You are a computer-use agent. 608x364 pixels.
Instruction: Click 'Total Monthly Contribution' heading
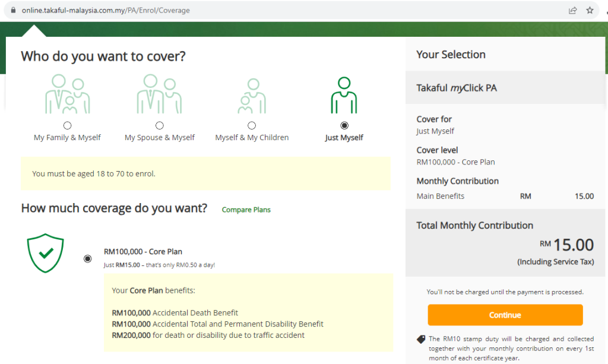[x=474, y=226]
